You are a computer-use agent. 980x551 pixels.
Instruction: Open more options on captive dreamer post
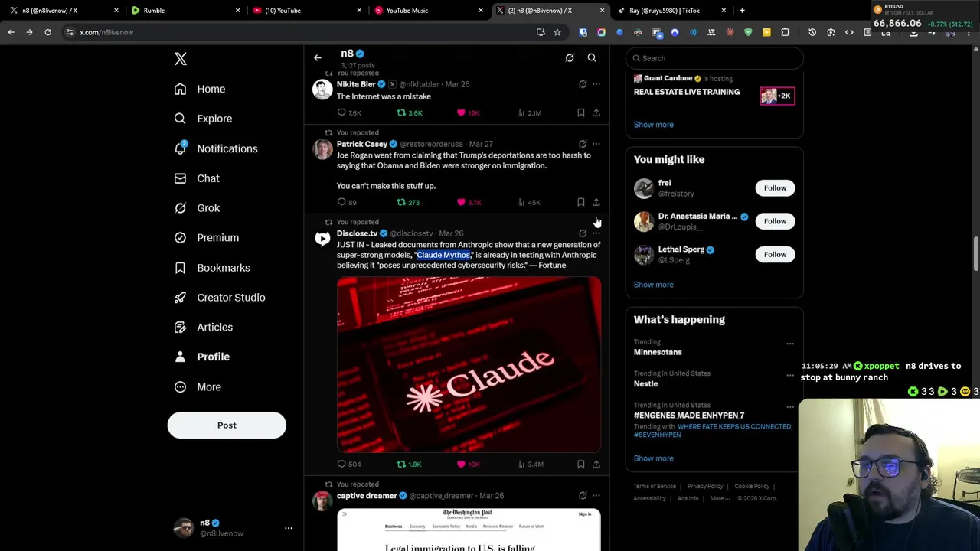pyautogui.click(x=596, y=496)
